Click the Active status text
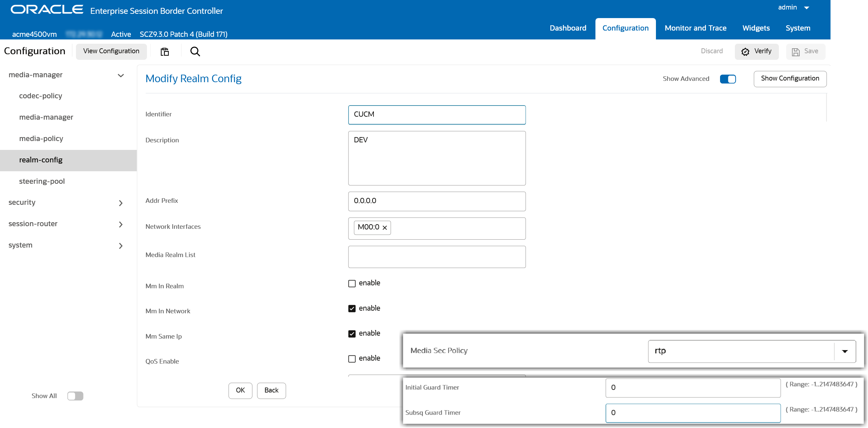Screen dimensions: 868x428 [x=121, y=34]
